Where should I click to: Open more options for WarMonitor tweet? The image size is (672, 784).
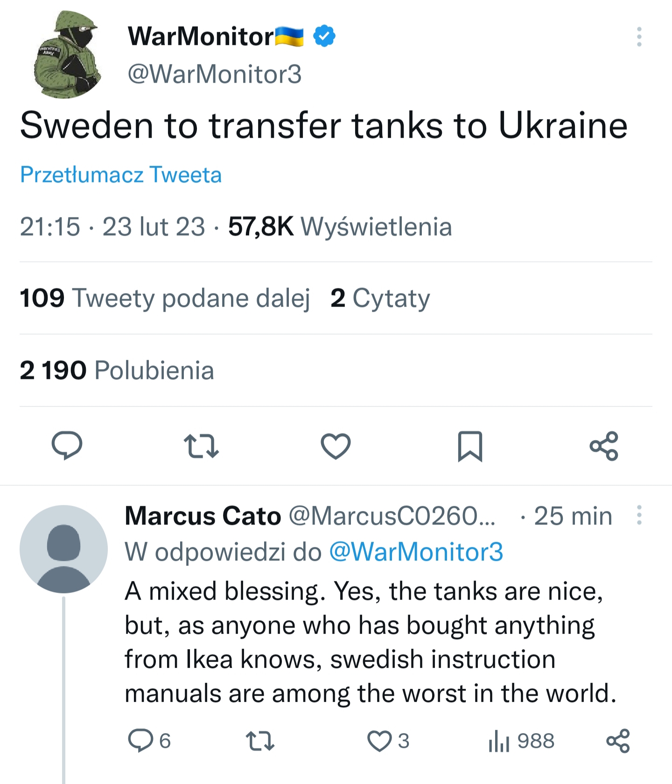coord(639,36)
